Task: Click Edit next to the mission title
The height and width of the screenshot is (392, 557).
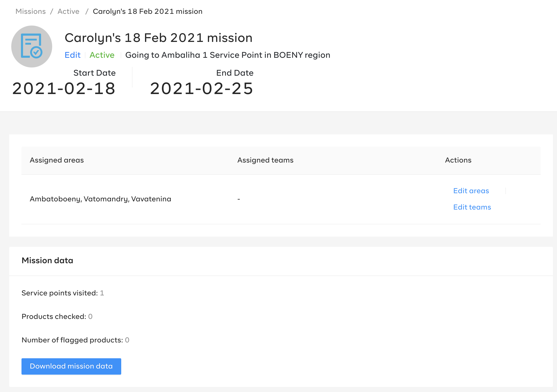Action: pyautogui.click(x=72, y=55)
